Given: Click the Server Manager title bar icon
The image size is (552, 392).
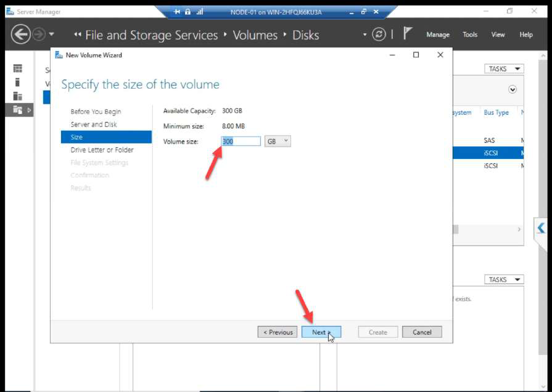Looking at the screenshot, I should tap(10, 12).
